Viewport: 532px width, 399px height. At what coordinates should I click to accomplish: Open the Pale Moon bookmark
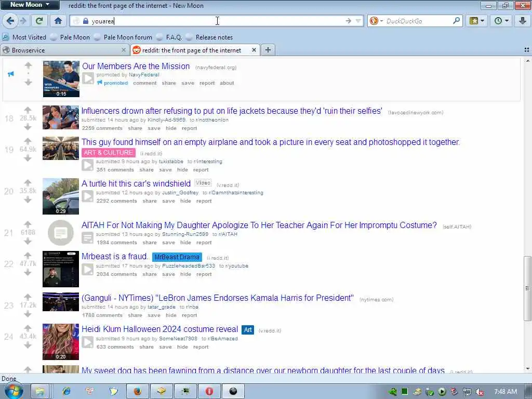coord(70,37)
